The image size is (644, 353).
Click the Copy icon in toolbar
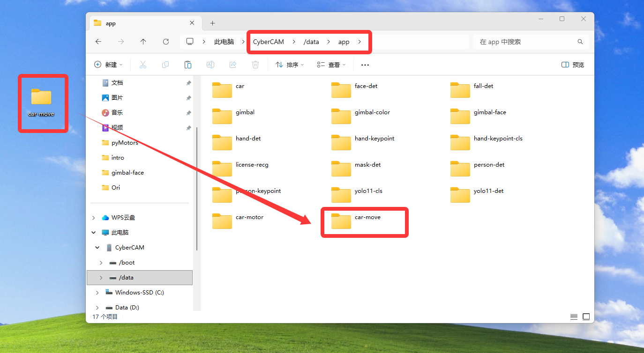pos(165,65)
